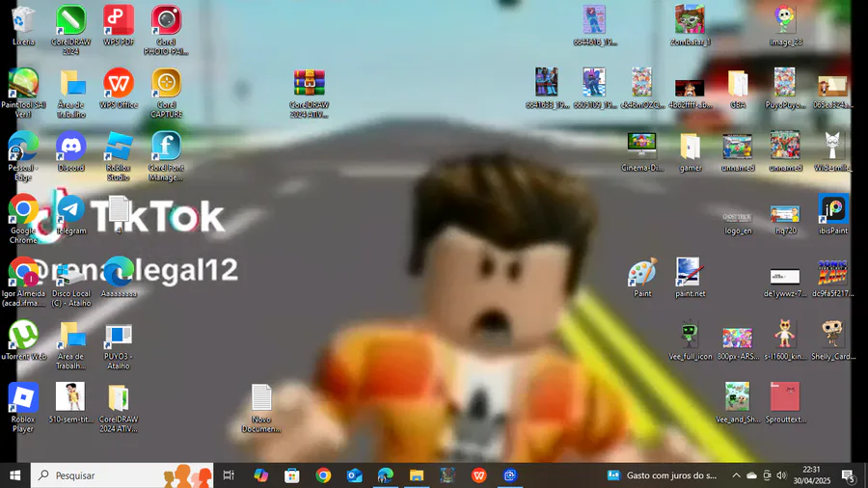The height and width of the screenshot is (488, 868).
Task: Open the volume control tray icon
Action: coord(781,475)
